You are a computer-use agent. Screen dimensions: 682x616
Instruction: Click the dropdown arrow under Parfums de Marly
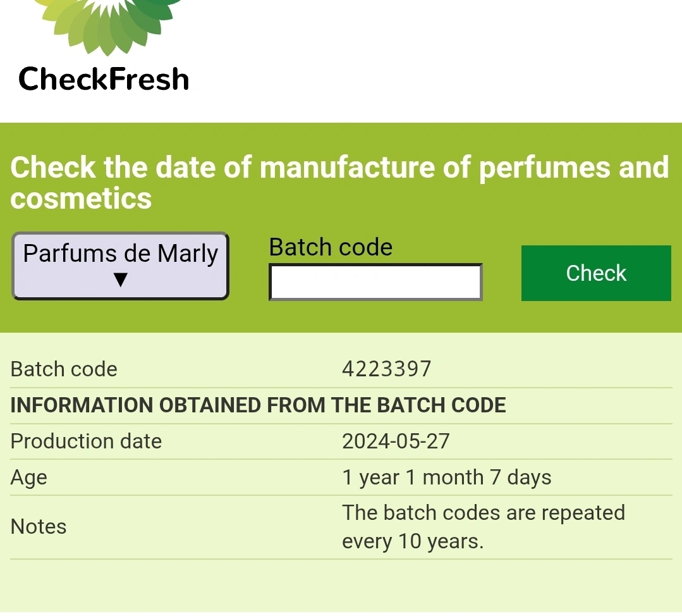(121, 280)
